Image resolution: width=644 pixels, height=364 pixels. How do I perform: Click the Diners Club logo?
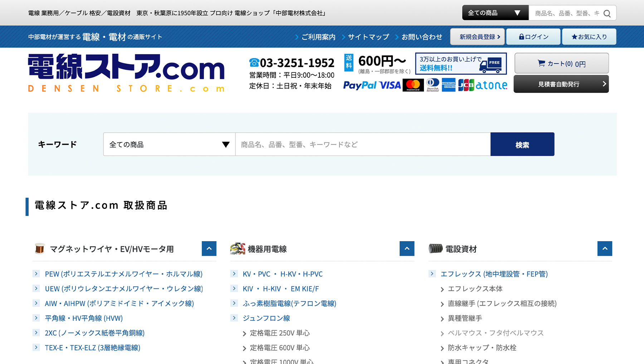[433, 85]
